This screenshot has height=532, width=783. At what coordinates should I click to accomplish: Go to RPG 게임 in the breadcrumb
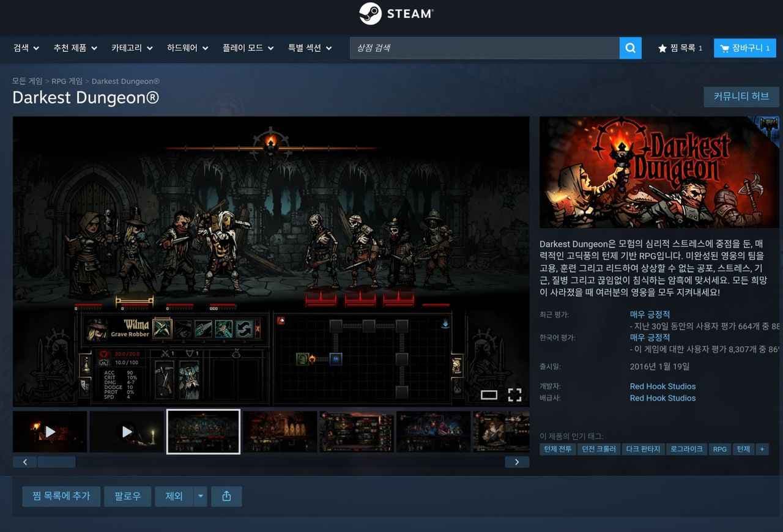pos(67,81)
